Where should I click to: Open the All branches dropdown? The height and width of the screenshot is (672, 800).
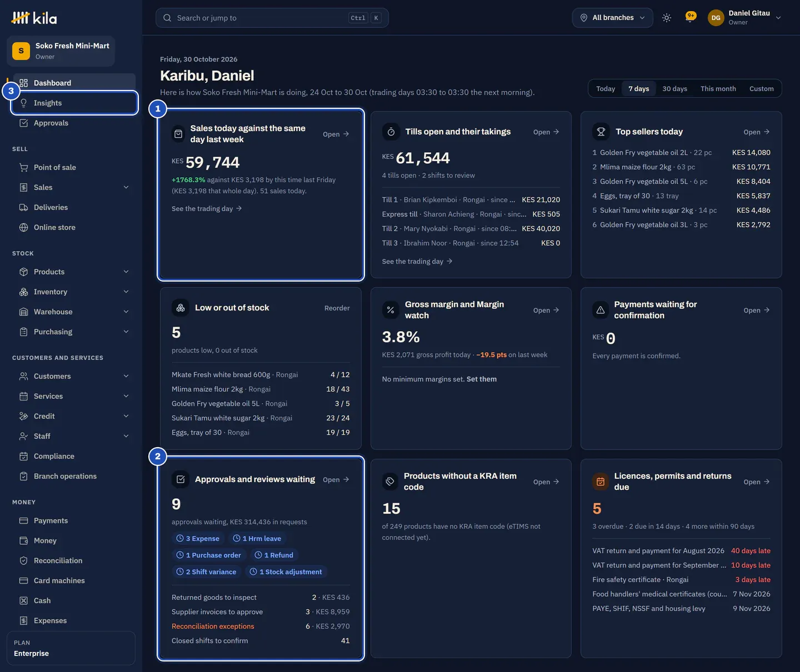point(613,18)
